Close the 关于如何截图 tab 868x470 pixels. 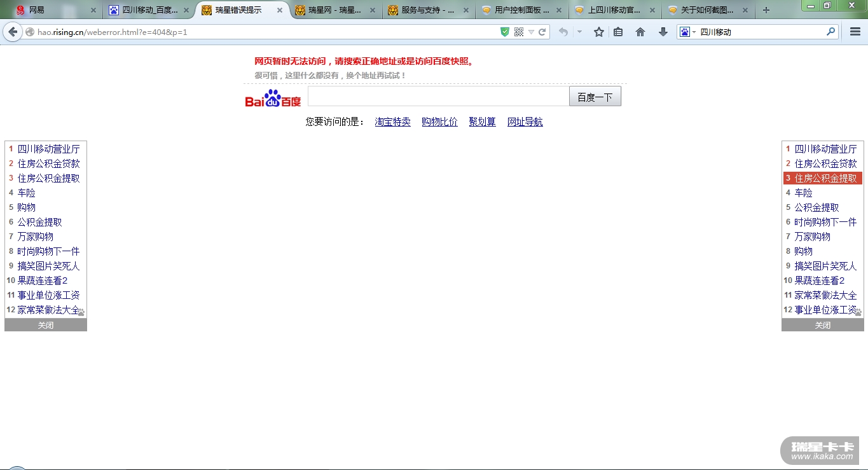[744, 10]
